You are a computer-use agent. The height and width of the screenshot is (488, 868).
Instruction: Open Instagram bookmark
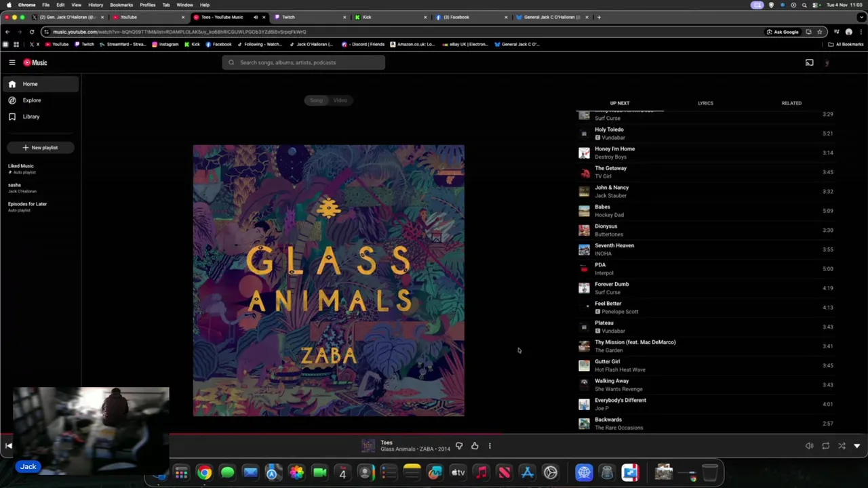tap(165, 44)
